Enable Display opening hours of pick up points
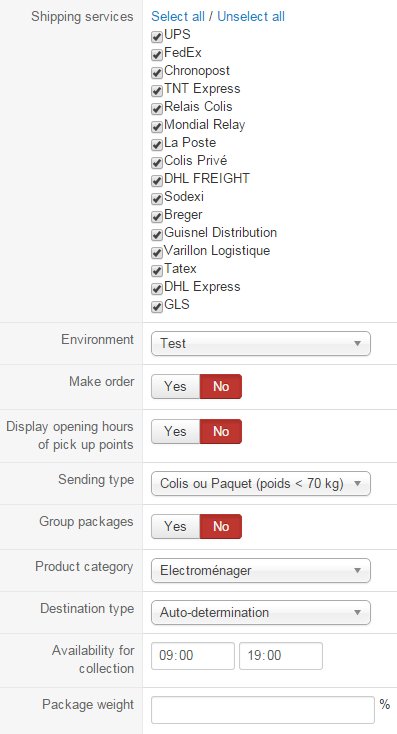 tap(176, 431)
